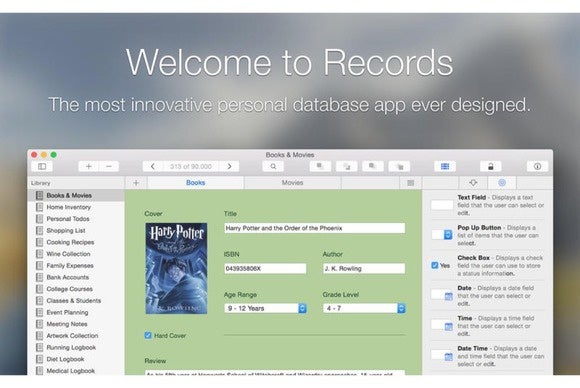The width and height of the screenshot is (580, 388).
Task: Open Medical Logbook in the sidebar
Action: coord(76,371)
